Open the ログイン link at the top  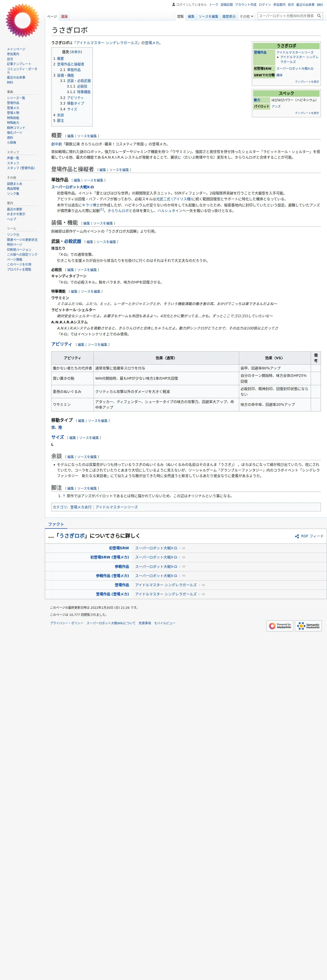[x=265, y=5]
